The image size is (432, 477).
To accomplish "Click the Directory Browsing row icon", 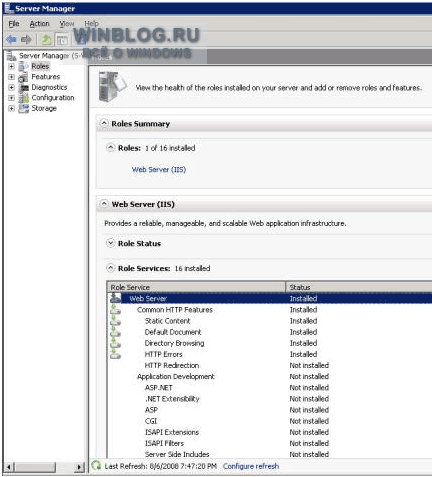I will click(x=115, y=343).
